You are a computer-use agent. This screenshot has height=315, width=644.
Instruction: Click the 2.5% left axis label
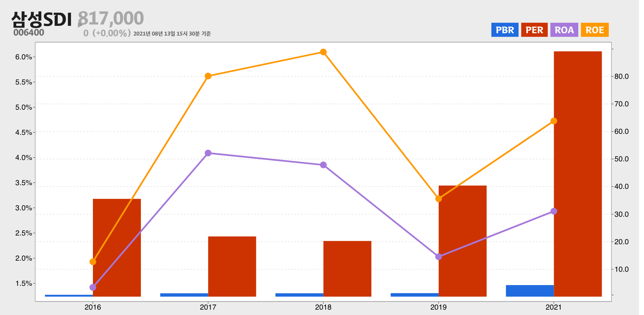pos(23,233)
